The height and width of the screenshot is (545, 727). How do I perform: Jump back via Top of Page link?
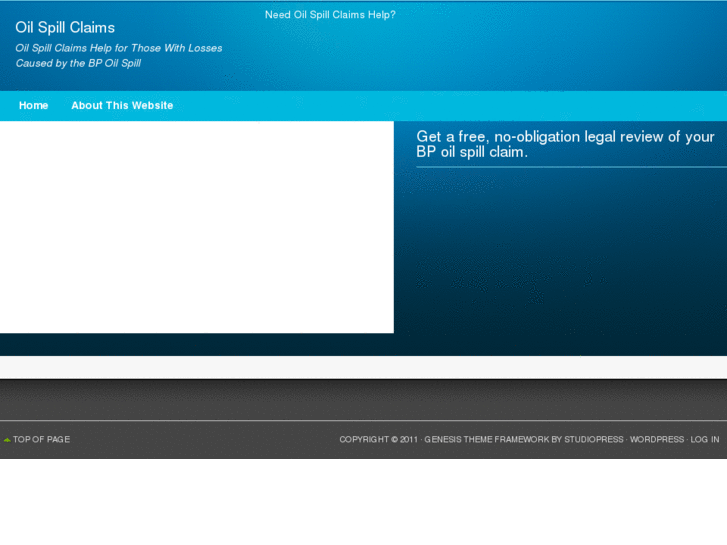coord(41,439)
